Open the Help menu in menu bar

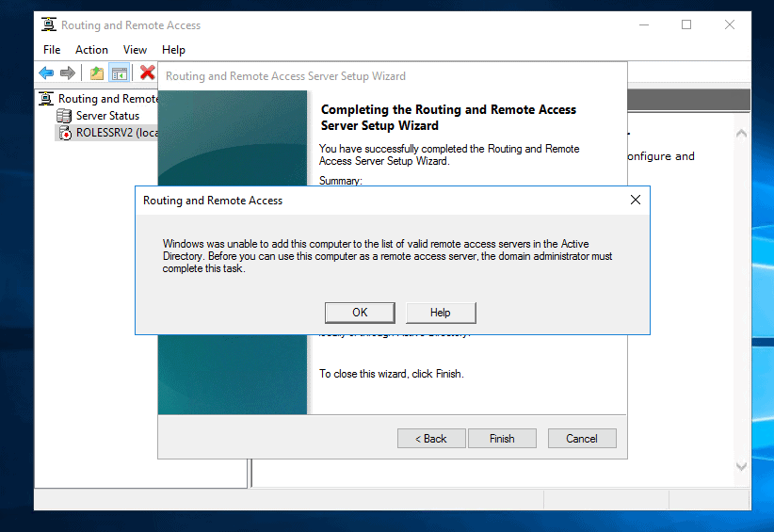[x=173, y=50]
